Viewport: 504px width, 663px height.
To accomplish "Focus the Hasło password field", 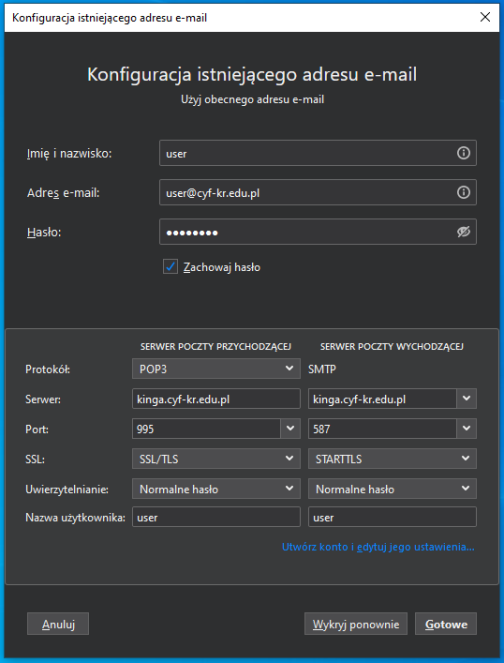I will point(318,232).
